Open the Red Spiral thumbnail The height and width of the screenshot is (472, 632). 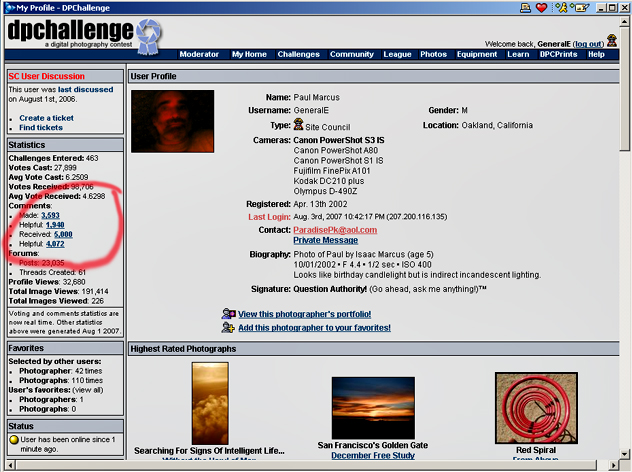point(536,408)
